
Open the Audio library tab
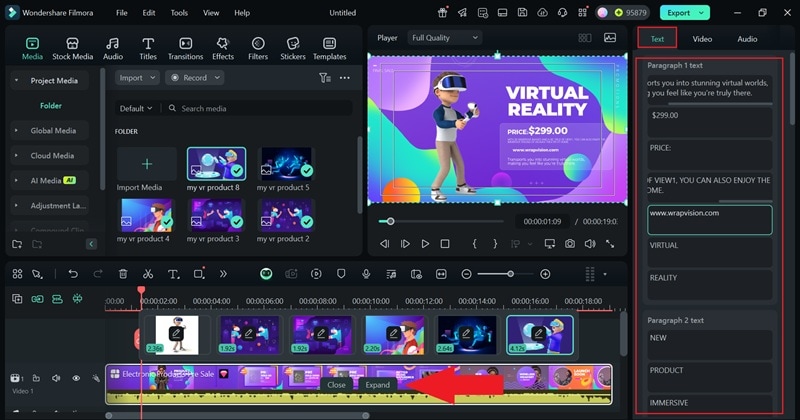(113, 49)
